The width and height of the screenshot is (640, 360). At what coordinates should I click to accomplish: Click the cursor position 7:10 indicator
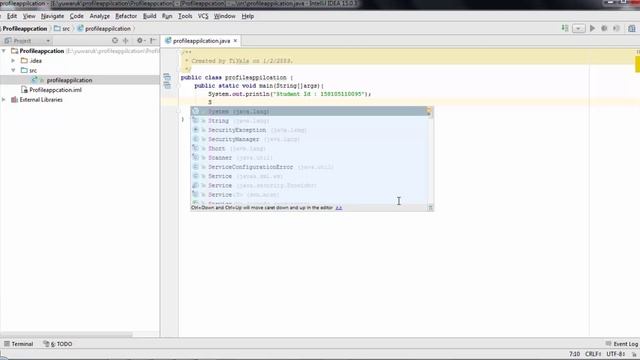(574, 354)
